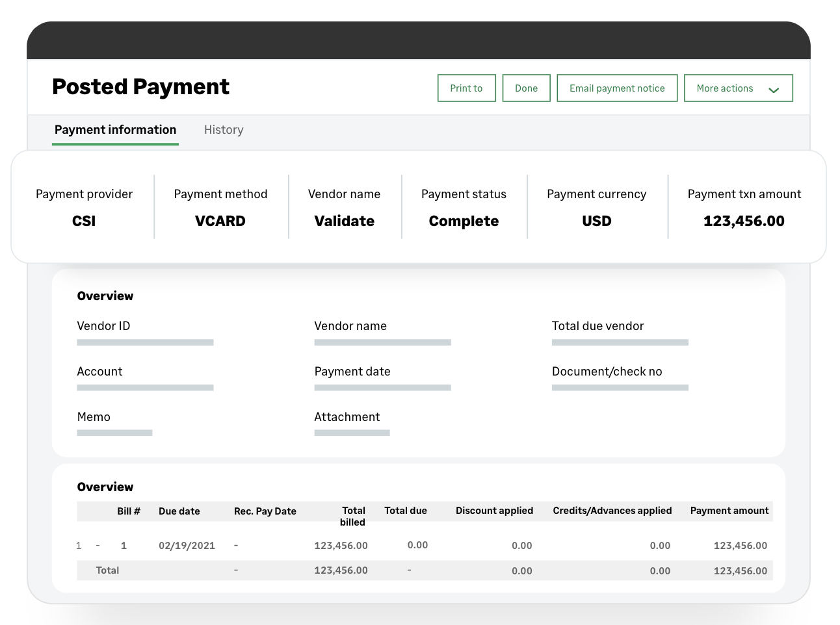The height and width of the screenshot is (625, 840).
Task: Select the Payment information tab
Action: click(115, 129)
